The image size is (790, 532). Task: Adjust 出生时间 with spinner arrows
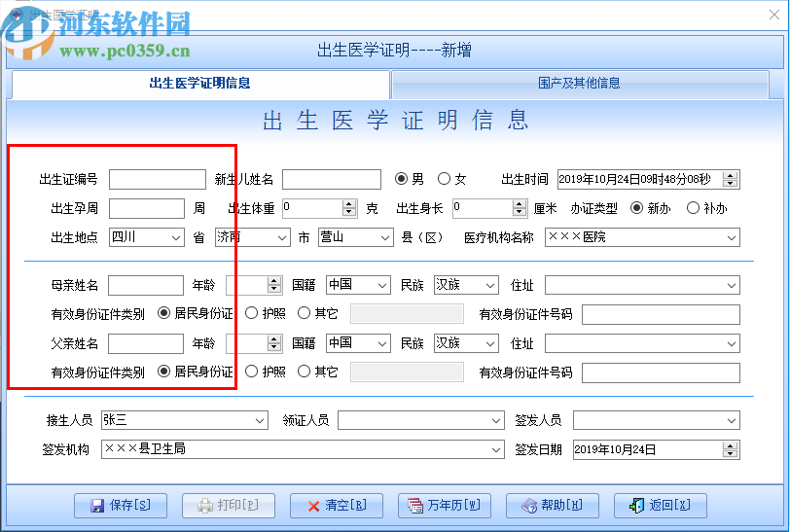coord(730,179)
